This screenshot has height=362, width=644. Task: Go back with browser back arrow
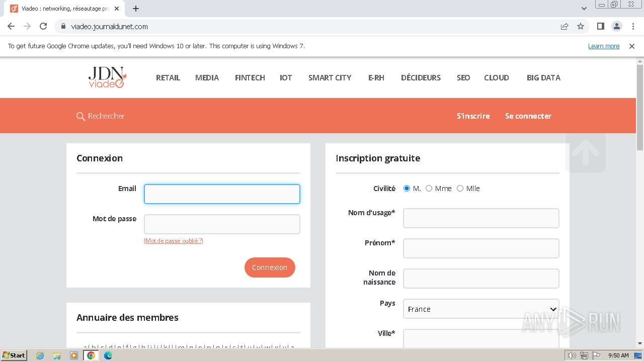[11, 26]
